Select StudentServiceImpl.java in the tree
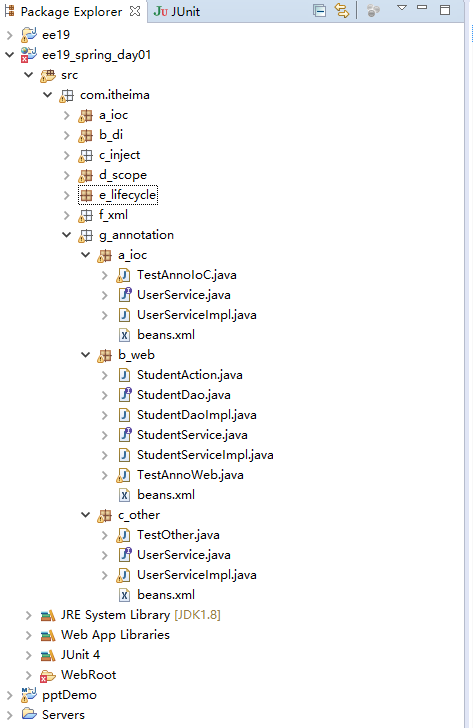Screen dimensions: 473x728 pyautogui.click(x=205, y=455)
